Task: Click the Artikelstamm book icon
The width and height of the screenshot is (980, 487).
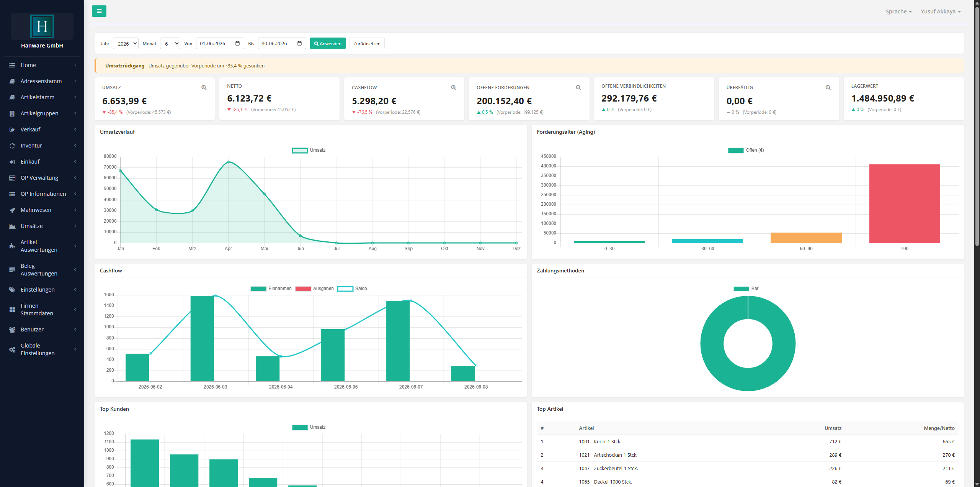Action: coord(12,97)
